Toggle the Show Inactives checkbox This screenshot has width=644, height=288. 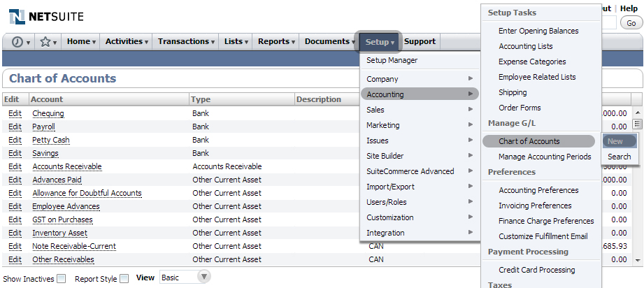coord(62,279)
